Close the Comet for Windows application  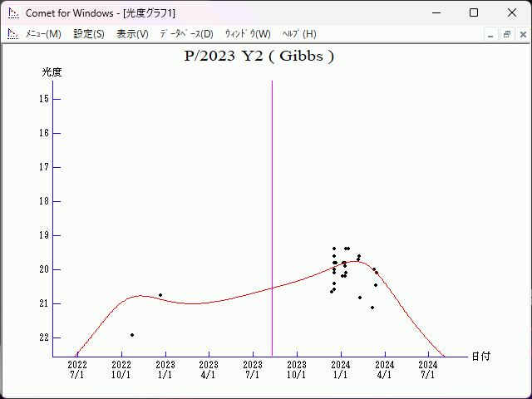pos(512,12)
